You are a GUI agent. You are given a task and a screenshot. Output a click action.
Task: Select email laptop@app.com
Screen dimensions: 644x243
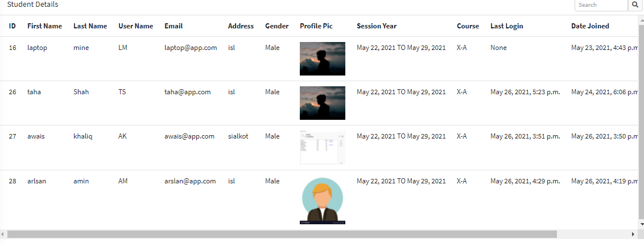(191, 48)
